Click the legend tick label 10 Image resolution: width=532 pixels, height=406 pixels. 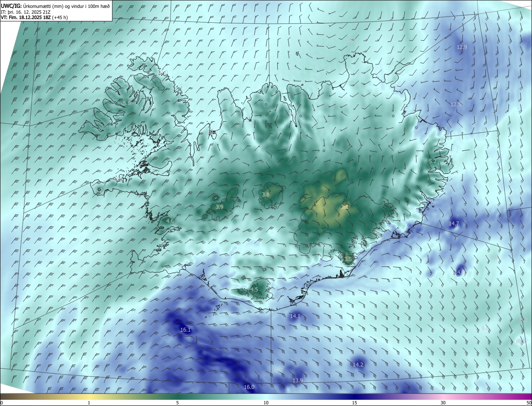[266, 403]
